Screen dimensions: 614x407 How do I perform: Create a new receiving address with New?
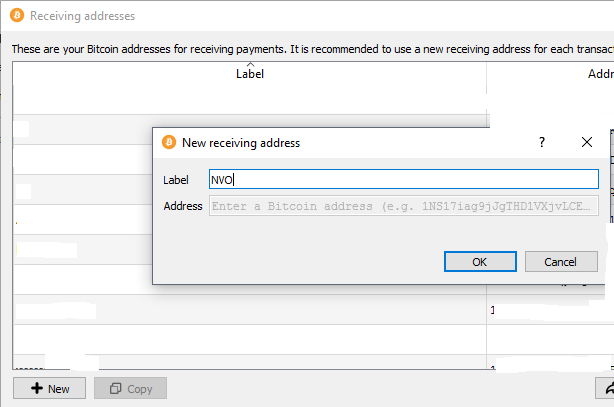49,388
